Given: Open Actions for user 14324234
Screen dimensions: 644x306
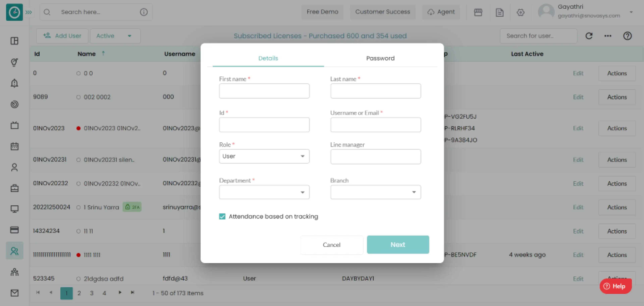Looking at the screenshot, I should (x=617, y=231).
